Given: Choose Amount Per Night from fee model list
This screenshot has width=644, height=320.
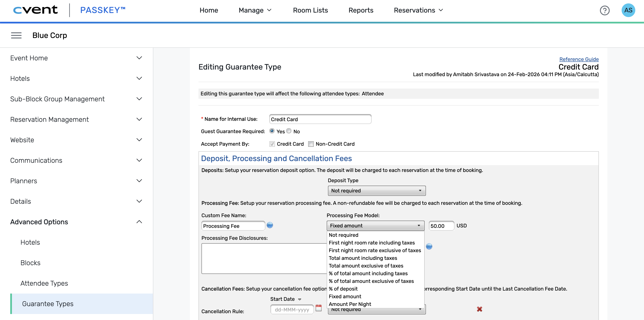Looking at the screenshot, I should pos(350,304).
